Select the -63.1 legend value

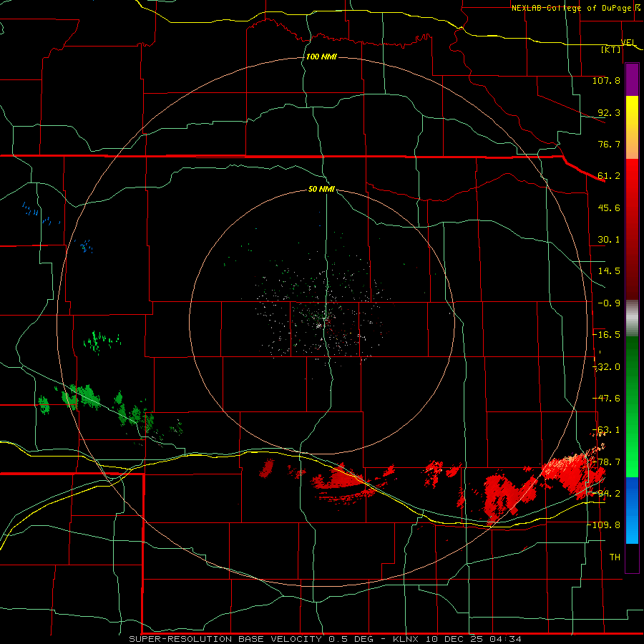(x=606, y=430)
